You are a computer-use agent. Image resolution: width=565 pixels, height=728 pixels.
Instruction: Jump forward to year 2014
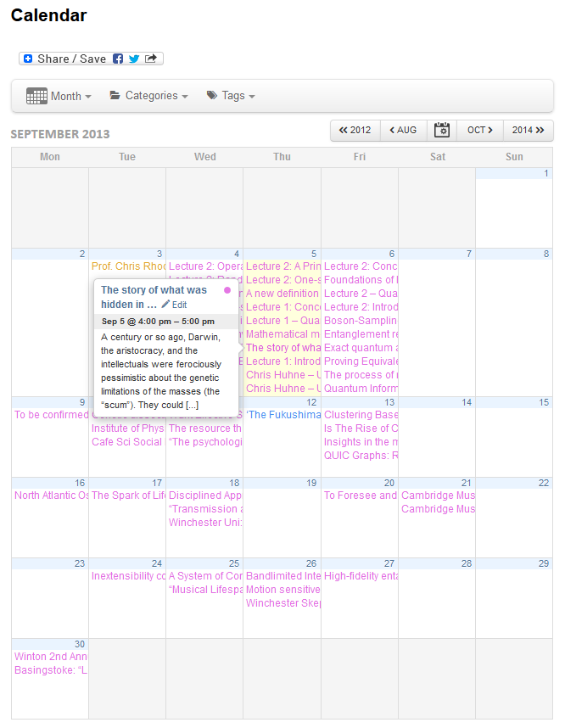click(x=528, y=130)
